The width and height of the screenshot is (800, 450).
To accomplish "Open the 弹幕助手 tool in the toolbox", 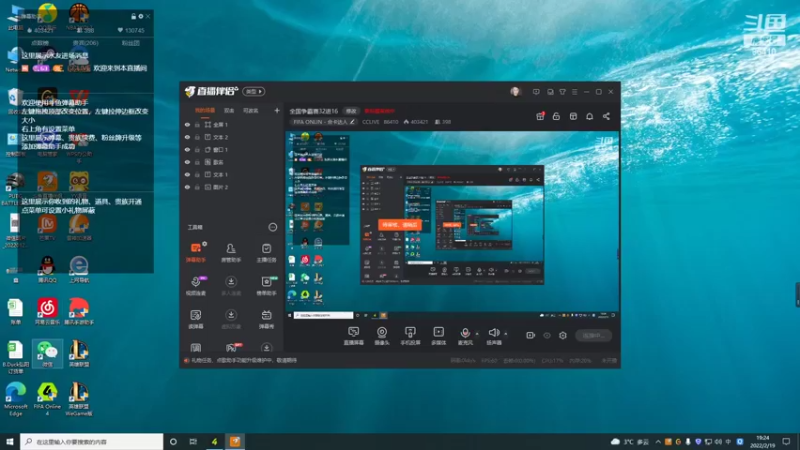I will [x=195, y=253].
